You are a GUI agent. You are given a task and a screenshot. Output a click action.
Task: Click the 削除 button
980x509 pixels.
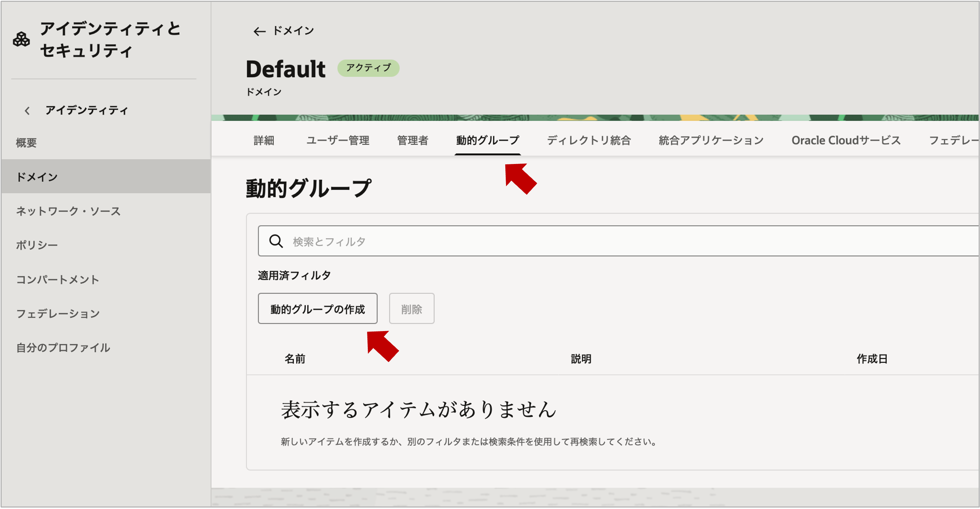click(411, 308)
